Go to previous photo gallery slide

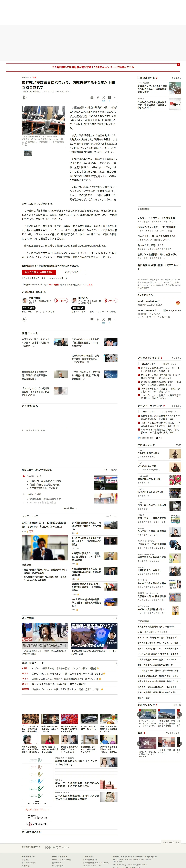point(139,744)
